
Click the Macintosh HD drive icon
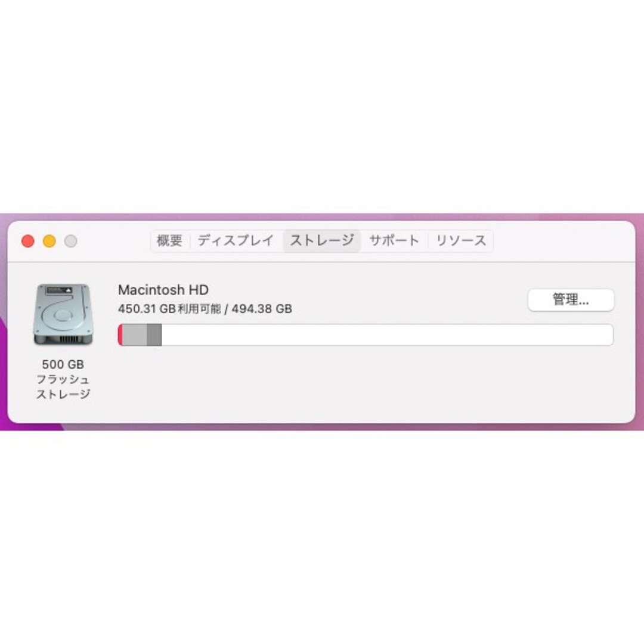[63, 314]
